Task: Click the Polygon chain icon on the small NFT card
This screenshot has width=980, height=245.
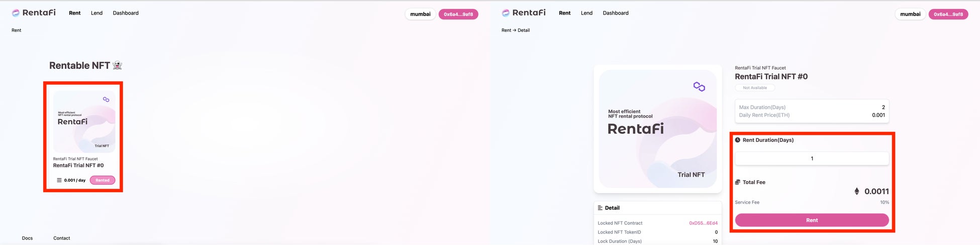Action: coord(106,100)
